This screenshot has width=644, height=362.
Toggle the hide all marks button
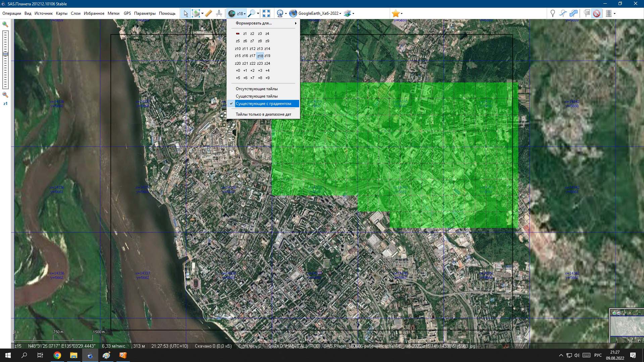point(596,13)
